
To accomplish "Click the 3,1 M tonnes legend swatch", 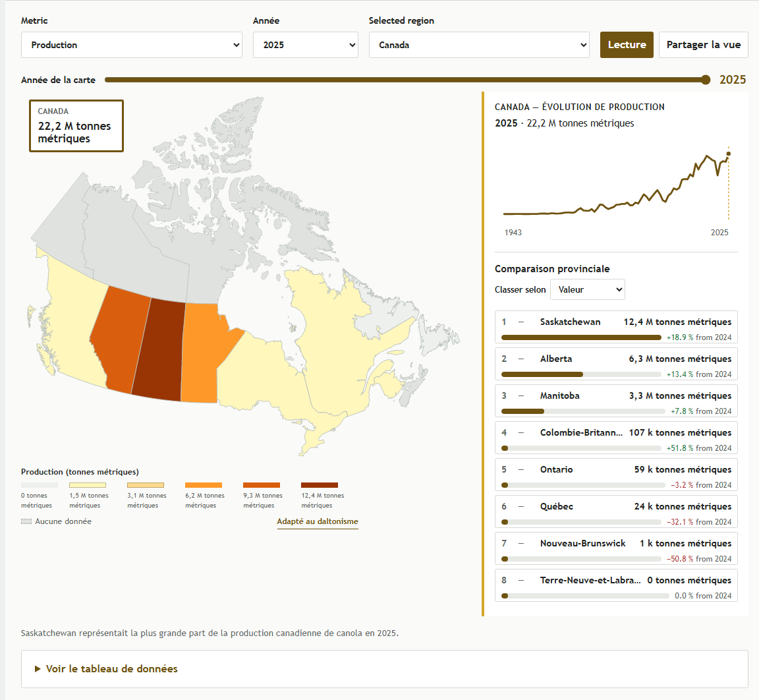I will click(145, 485).
